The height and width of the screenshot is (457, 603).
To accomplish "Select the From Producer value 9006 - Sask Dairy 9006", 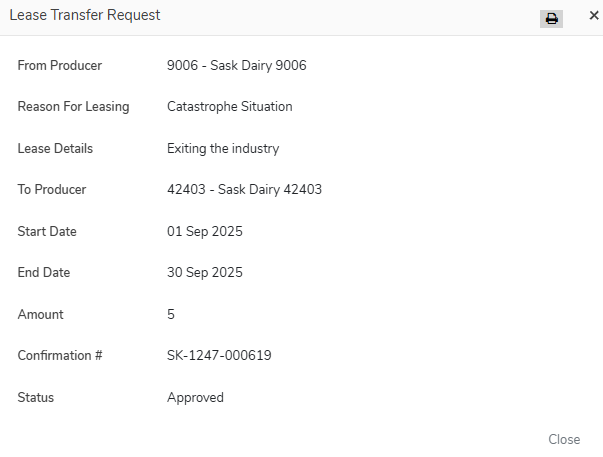I will pos(236,66).
